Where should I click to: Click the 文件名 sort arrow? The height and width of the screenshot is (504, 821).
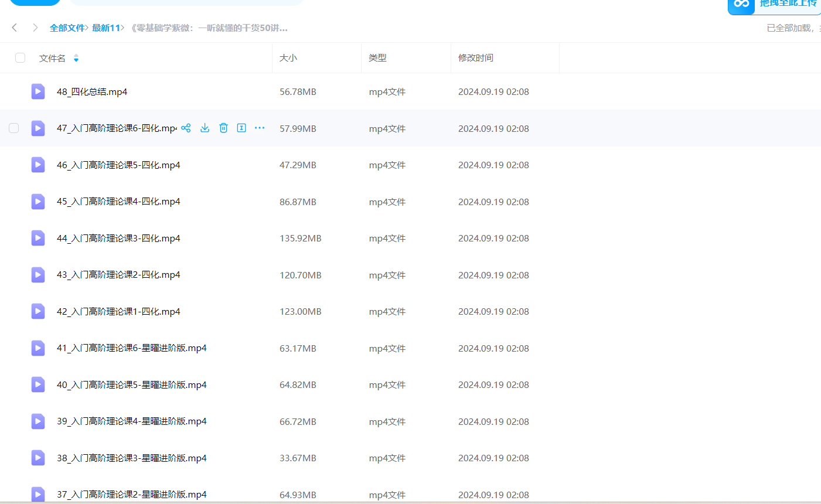tap(76, 58)
